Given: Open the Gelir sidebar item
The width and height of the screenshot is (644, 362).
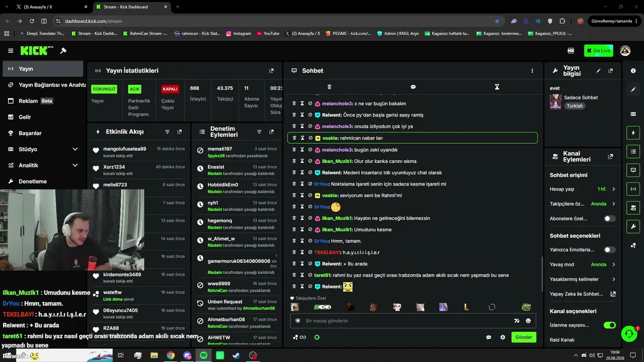Looking at the screenshot, I should (x=43, y=117).
